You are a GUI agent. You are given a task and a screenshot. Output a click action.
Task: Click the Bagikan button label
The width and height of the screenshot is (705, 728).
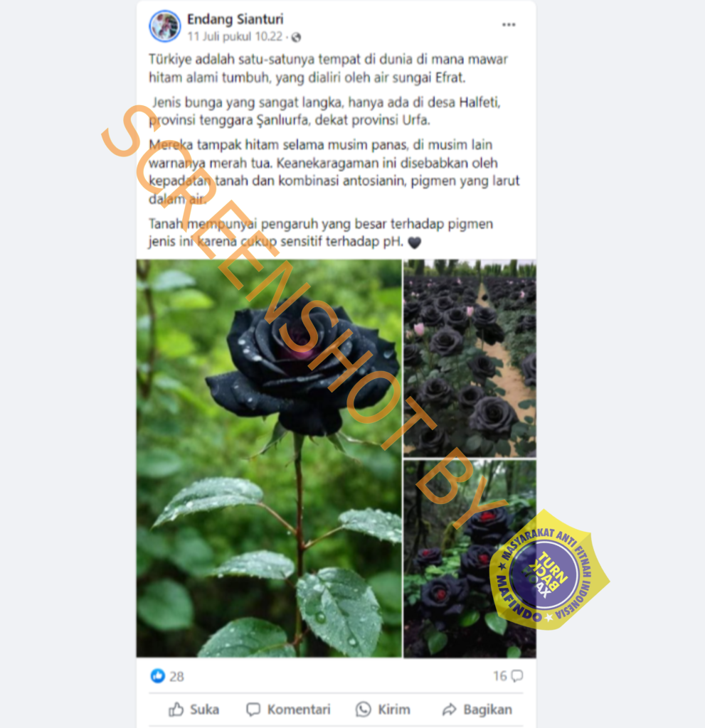click(x=487, y=710)
